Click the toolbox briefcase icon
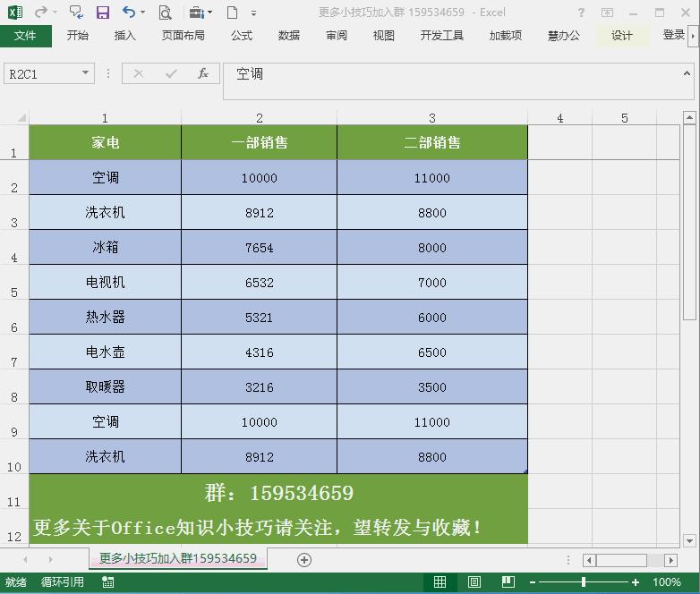The image size is (700, 594). (x=196, y=13)
